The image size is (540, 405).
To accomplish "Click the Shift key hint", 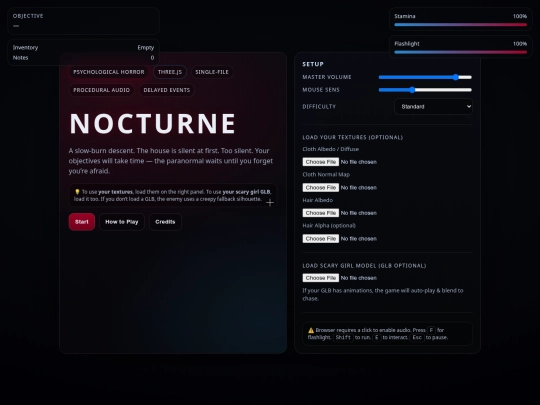I will tap(343, 338).
